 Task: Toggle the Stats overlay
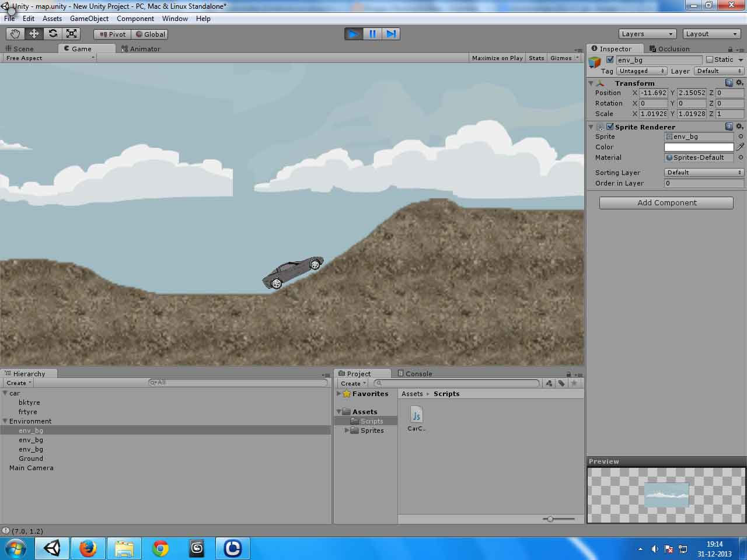tap(536, 58)
